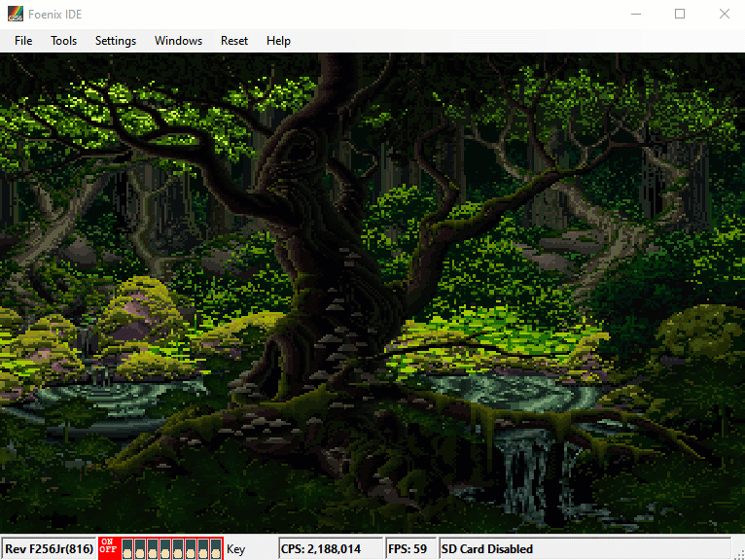Click the Key label in status bar
745x560 pixels.
coord(235,549)
